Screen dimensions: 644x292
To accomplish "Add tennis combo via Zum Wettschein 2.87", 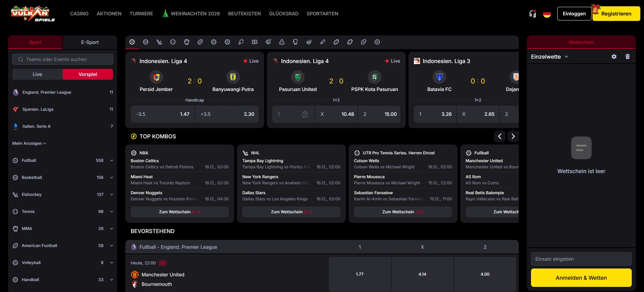I will [403, 212].
